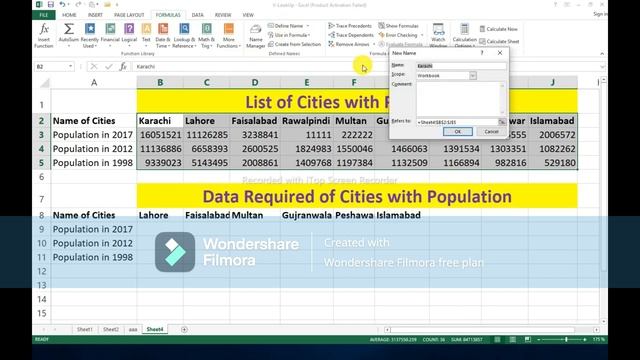Click the Undo icon
This screenshot has height=360, width=640.
pyautogui.click(x=62, y=4)
